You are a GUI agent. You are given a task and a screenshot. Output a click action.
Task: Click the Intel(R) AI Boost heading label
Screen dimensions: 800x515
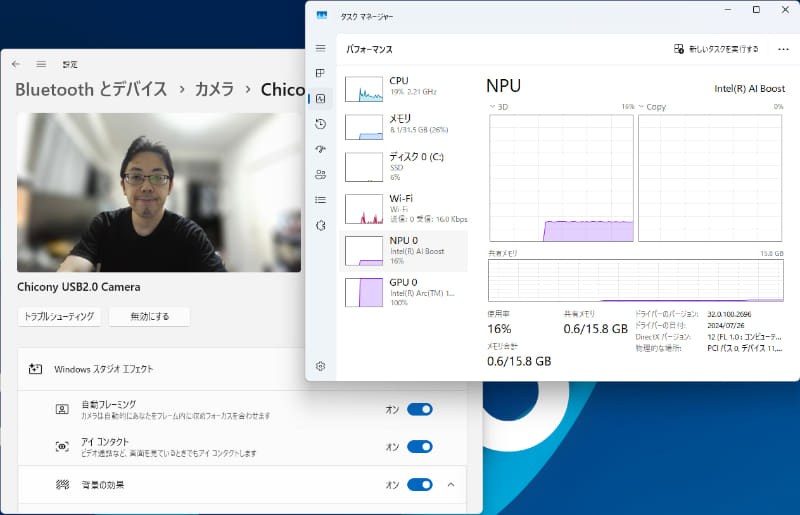coord(749,89)
